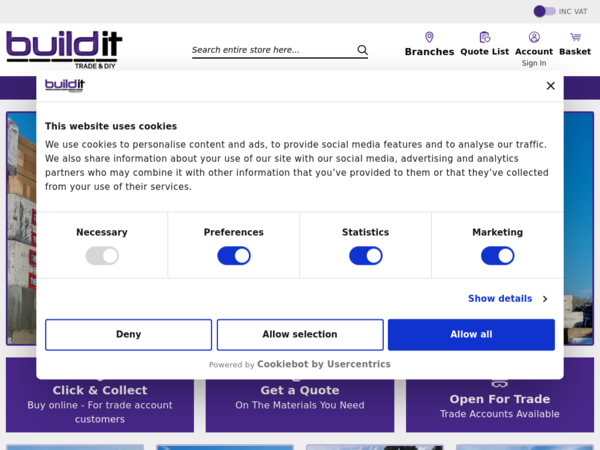Disable the Preferences cookies switch
This screenshot has height=450, width=600.
point(234,256)
